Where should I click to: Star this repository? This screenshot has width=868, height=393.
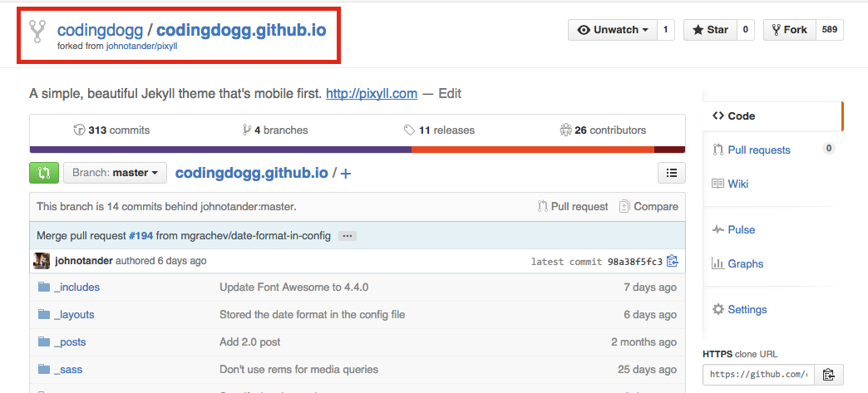(x=710, y=30)
